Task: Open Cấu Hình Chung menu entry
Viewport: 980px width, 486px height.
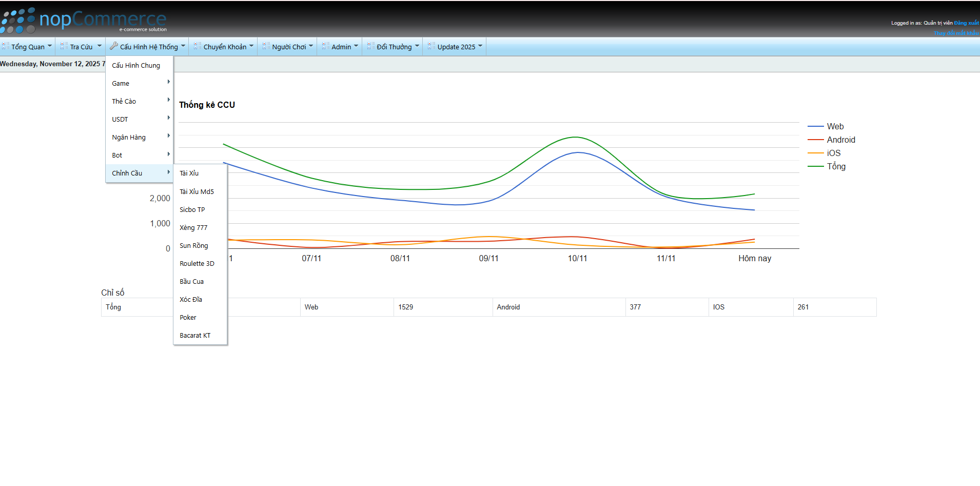Action: (x=136, y=65)
